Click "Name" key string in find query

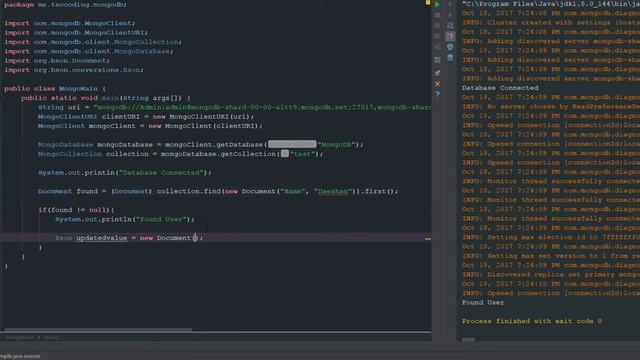(x=292, y=191)
